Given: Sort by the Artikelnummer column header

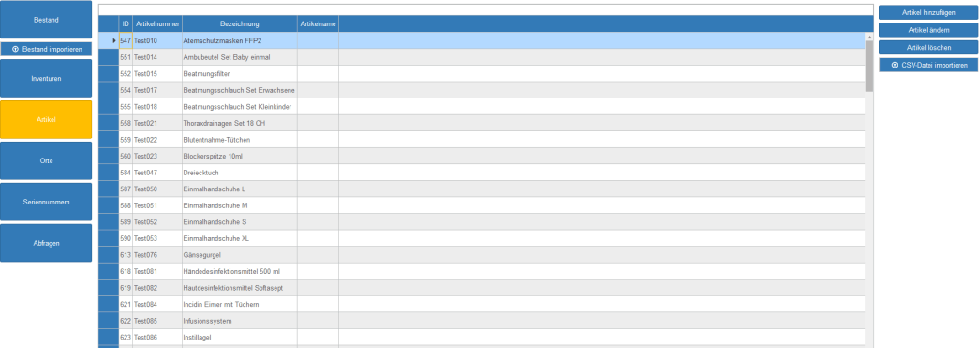Looking at the screenshot, I should (x=157, y=23).
